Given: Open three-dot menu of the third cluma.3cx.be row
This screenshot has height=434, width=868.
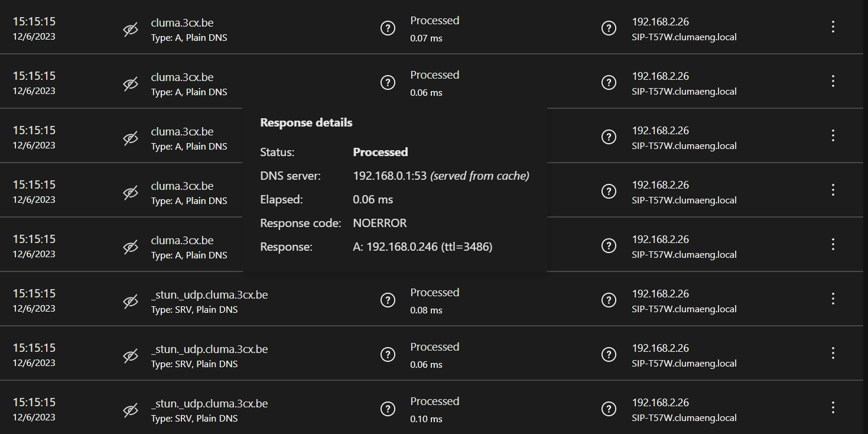Looking at the screenshot, I should click(x=833, y=135).
